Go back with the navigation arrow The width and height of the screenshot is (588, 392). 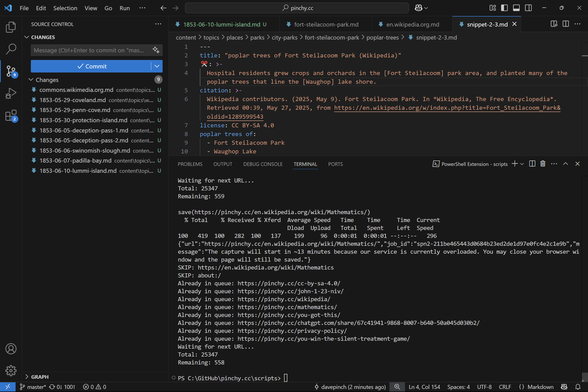click(x=163, y=8)
